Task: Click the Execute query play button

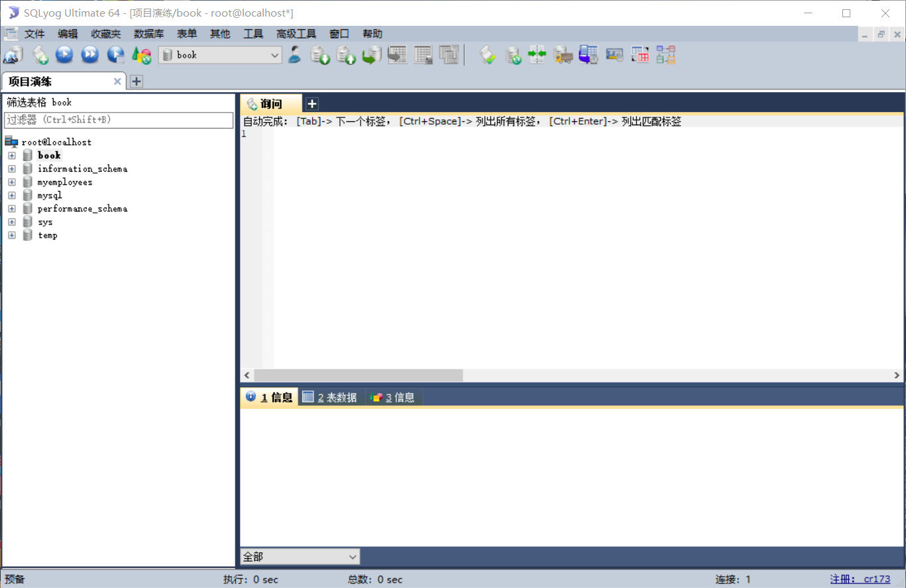Action: (64, 55)
